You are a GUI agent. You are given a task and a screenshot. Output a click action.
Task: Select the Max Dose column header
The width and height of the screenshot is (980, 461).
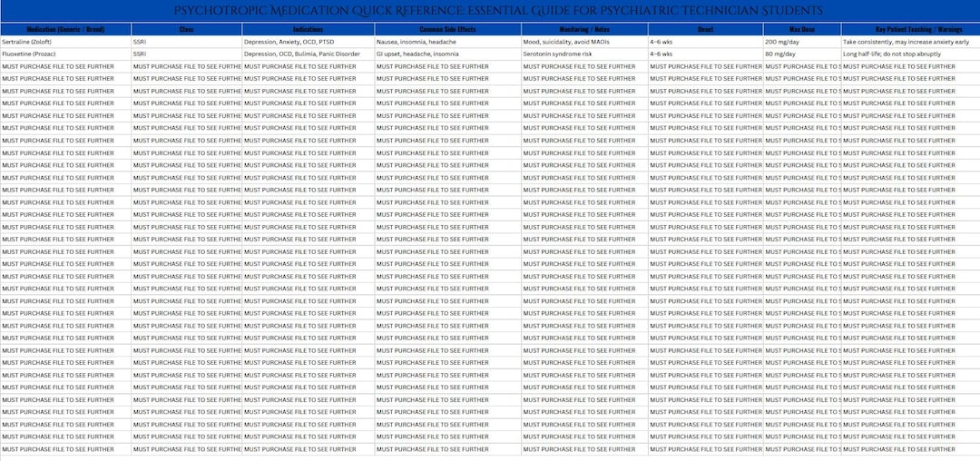[x=802, y=29]
